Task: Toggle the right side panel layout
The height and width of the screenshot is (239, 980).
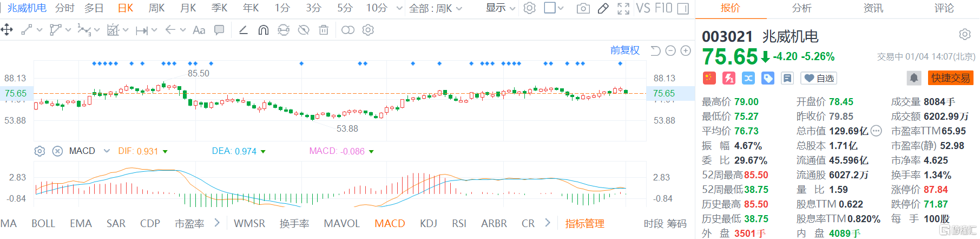Action: coord(683,8)
